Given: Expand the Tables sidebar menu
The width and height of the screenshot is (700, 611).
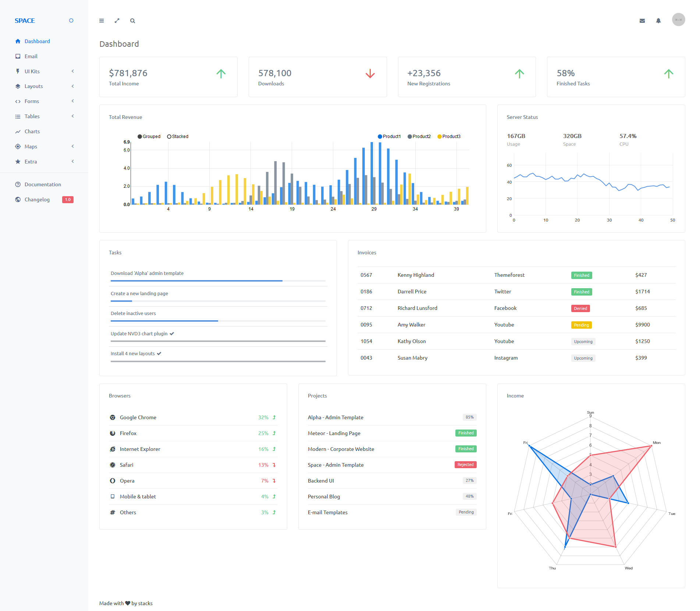Looking at the screenshot, I should pyautogui.click(x=44, y=116).
